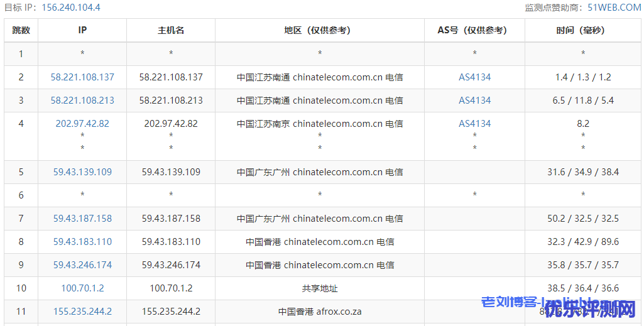Visit the 51WEB.COM sponsor link
The image size is (644, 326).
click(x=614, y=8)
